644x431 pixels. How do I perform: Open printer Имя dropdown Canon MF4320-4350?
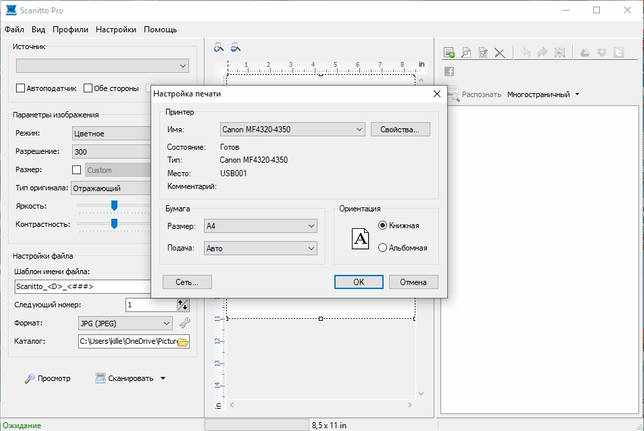[292, 129]
